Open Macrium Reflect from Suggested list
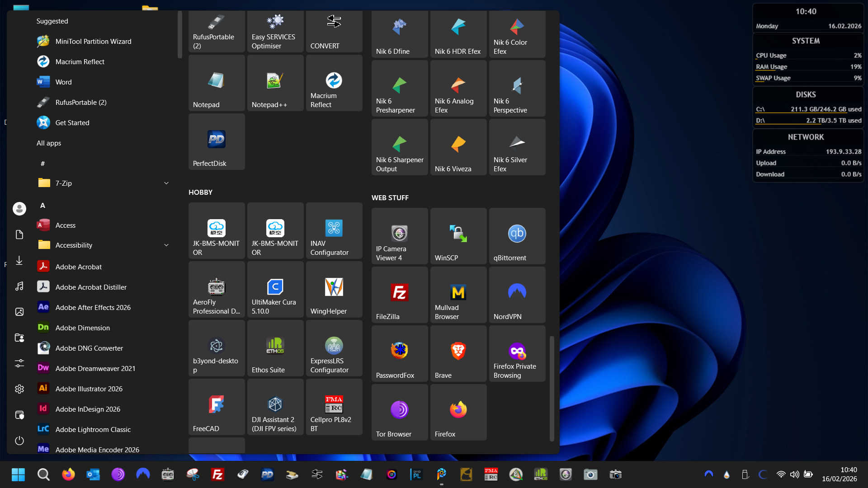This screenshot has width=868, height=488. (80, 61)
